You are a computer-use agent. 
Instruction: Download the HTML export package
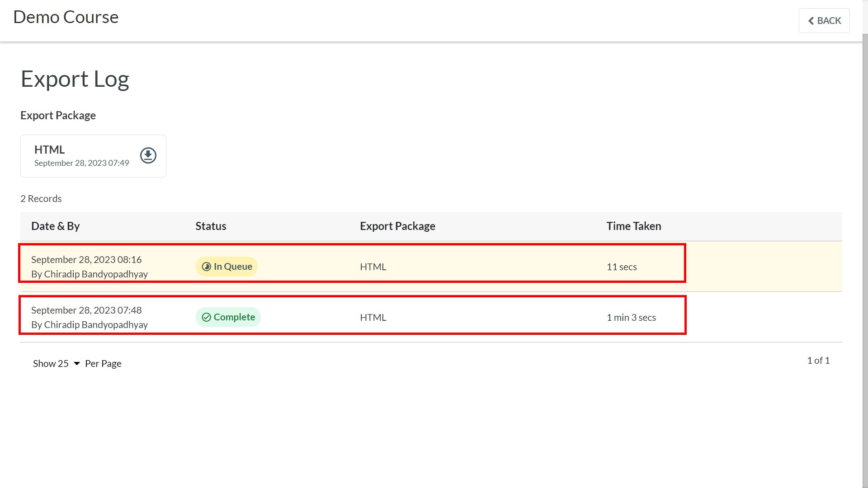[x=148, y=155]
